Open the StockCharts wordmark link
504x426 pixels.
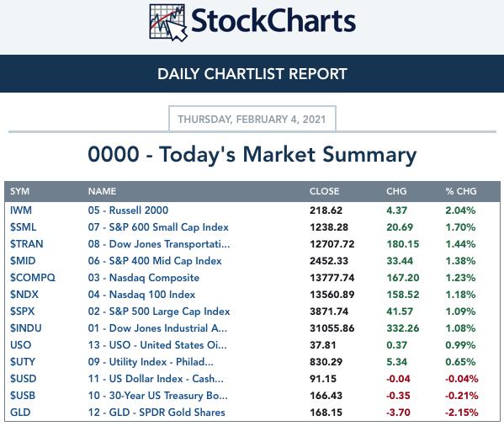[x=273, y=21]
